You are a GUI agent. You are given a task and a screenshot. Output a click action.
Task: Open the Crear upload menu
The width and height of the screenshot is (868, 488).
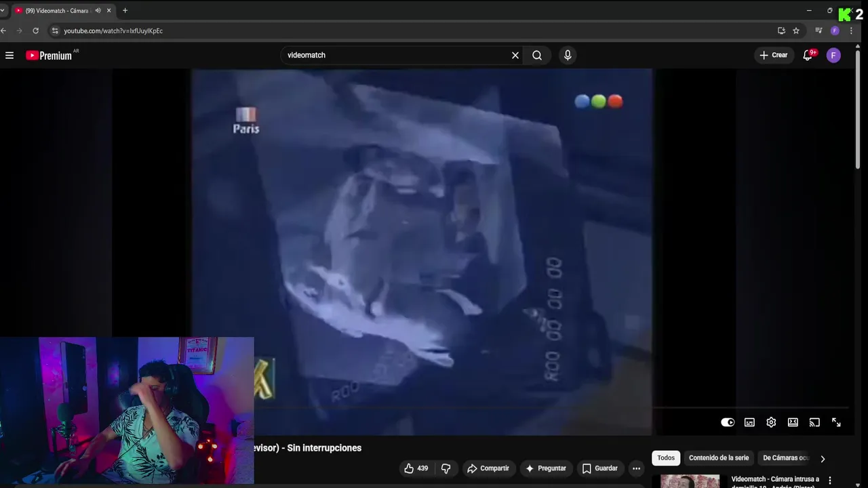774,56
